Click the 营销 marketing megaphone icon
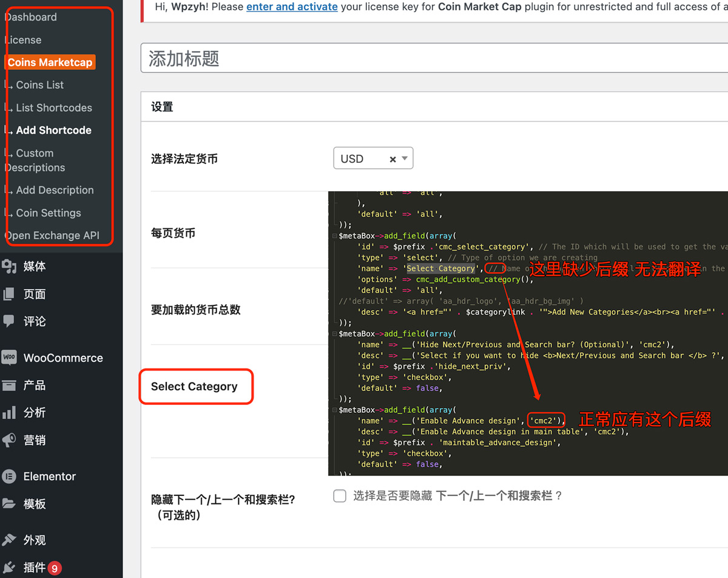The image size is (728, 578). click(x=9, y=440)
